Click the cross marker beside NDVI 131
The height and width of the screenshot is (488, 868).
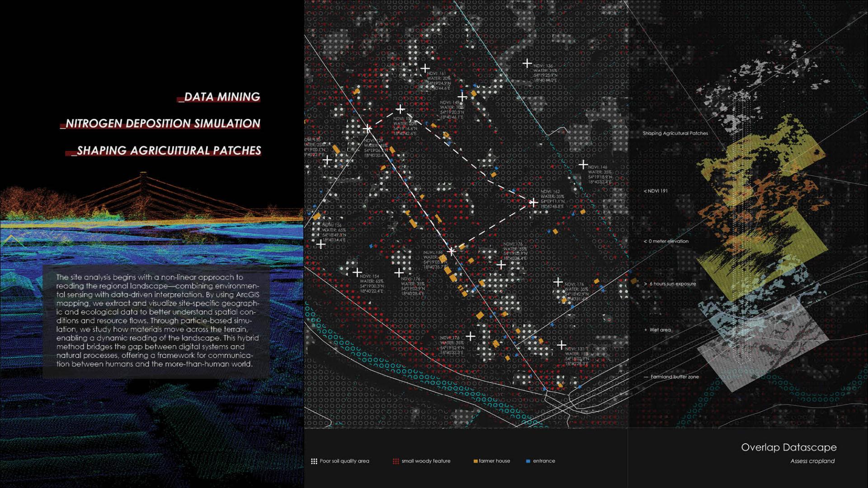pos(561,345)
